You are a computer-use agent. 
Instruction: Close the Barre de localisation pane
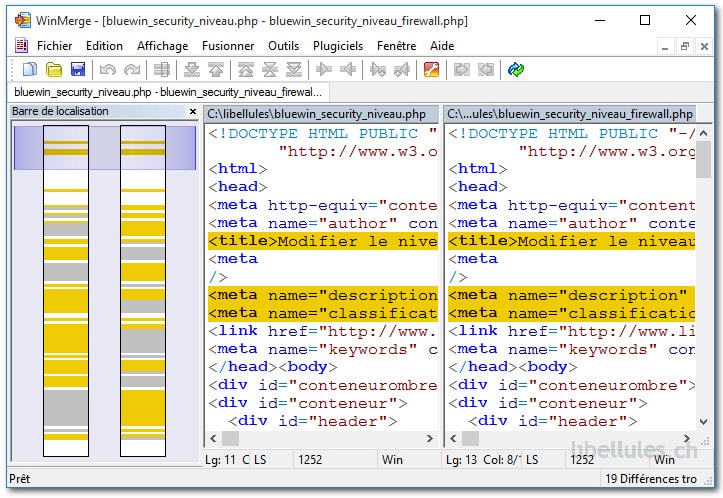pos(193,111)
